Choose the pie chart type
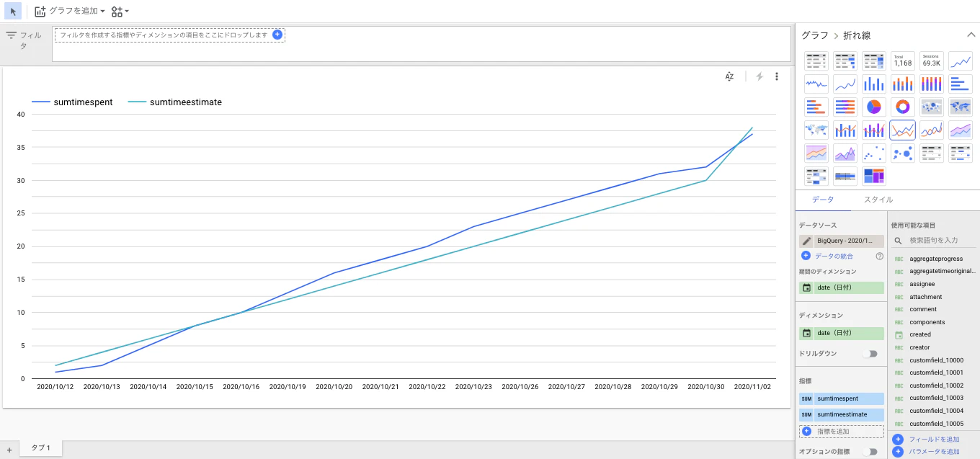980x459 pixels. coord(874,107)
